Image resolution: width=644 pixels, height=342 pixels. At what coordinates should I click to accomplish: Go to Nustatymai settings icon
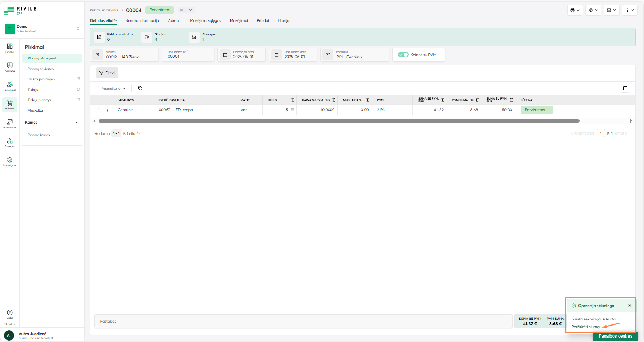click(10, 161)
